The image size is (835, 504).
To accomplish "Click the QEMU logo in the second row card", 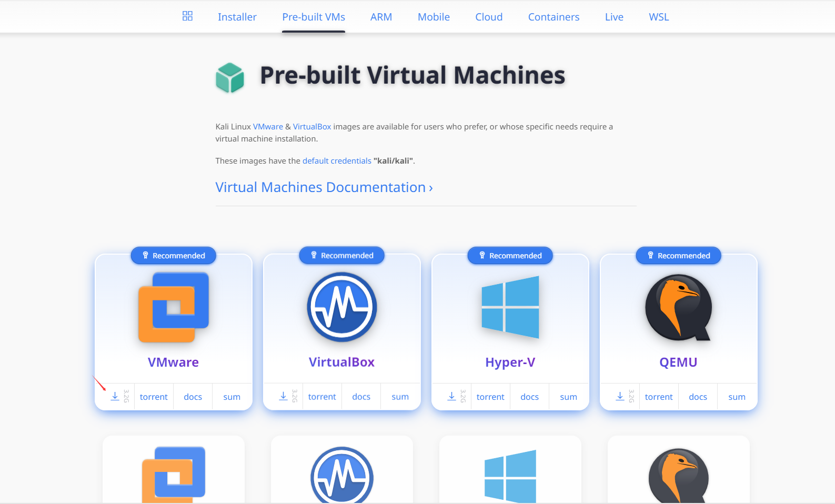I will point(679,476).
